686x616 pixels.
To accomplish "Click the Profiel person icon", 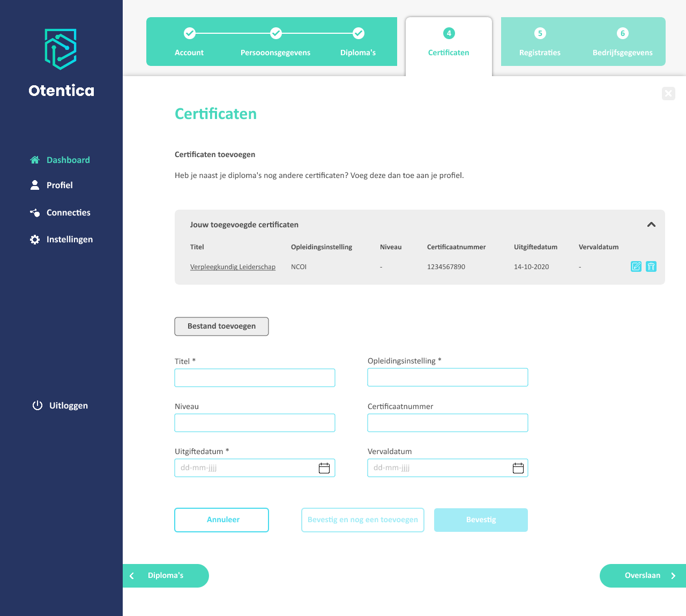I will pos(35,185).
